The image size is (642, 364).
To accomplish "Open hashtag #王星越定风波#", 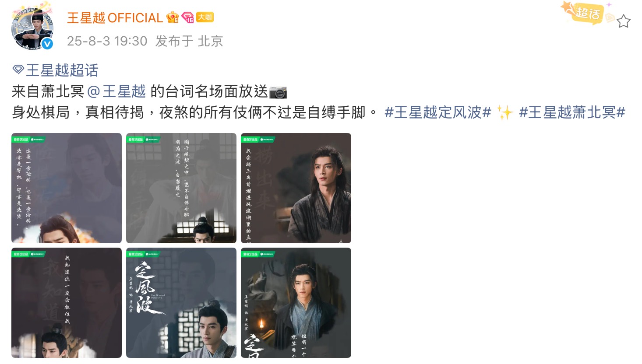I will 438,112.
